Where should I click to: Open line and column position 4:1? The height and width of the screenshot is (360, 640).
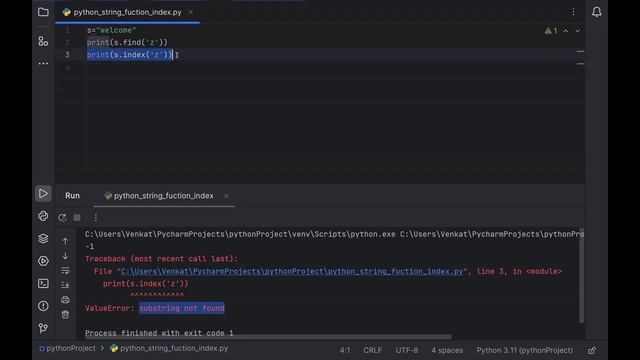345,350
